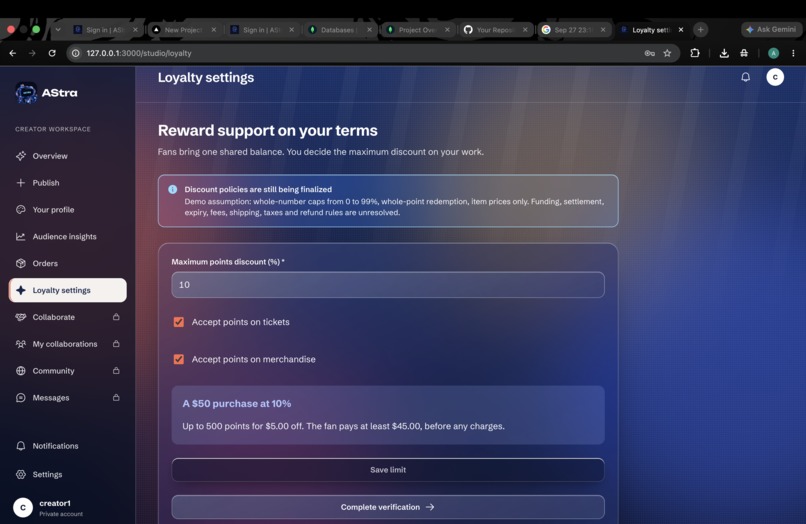Click the Settings gear icon in sidebar
This screenshot has height=524, width=806.
[x=21, y=474]
